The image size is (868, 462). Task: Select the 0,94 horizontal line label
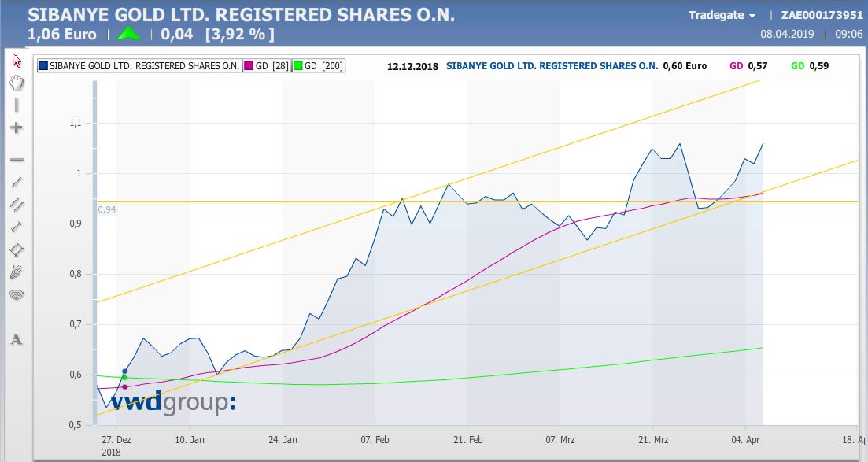pos(106,209)
